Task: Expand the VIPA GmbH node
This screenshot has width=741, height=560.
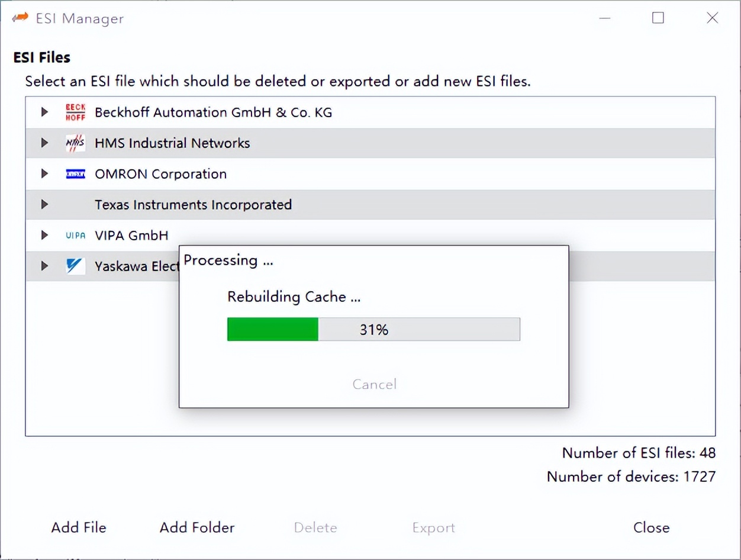Action: [x=44, y=235]
